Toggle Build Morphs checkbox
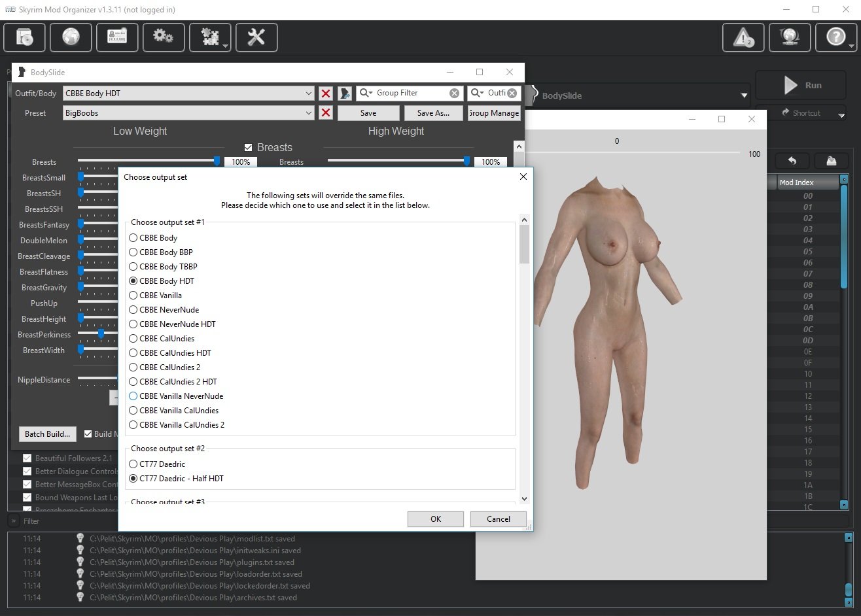The image size is (861, 616). click(88, 434)
